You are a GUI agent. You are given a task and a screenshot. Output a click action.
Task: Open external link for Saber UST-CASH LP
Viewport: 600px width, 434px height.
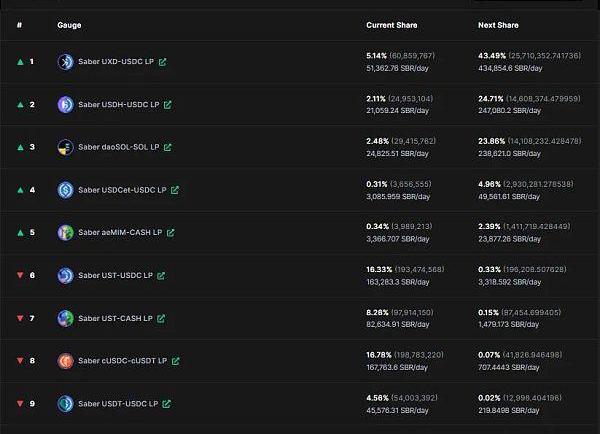(161, 318)
